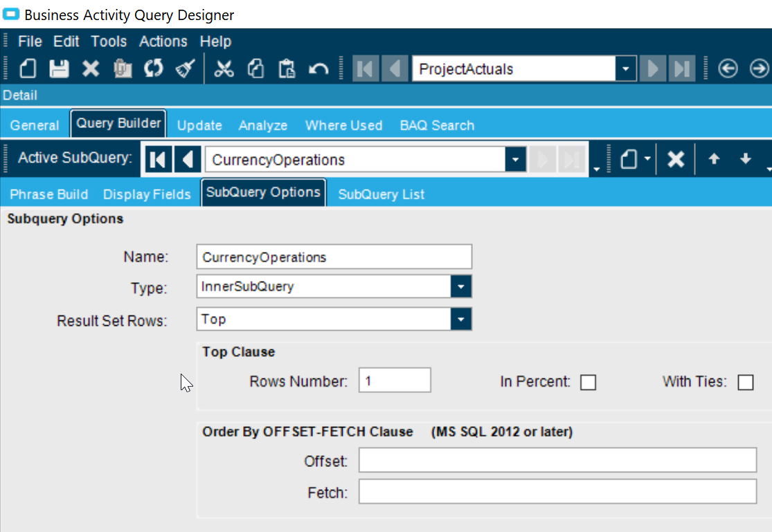Open the SubQuery List tab
This screenshot has height=532, width=772.
coord(381,194)
